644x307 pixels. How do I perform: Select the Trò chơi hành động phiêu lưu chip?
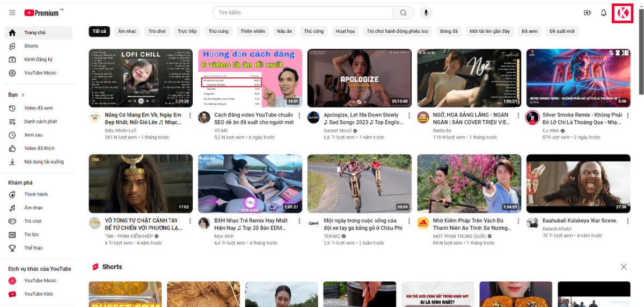[398, 32]
